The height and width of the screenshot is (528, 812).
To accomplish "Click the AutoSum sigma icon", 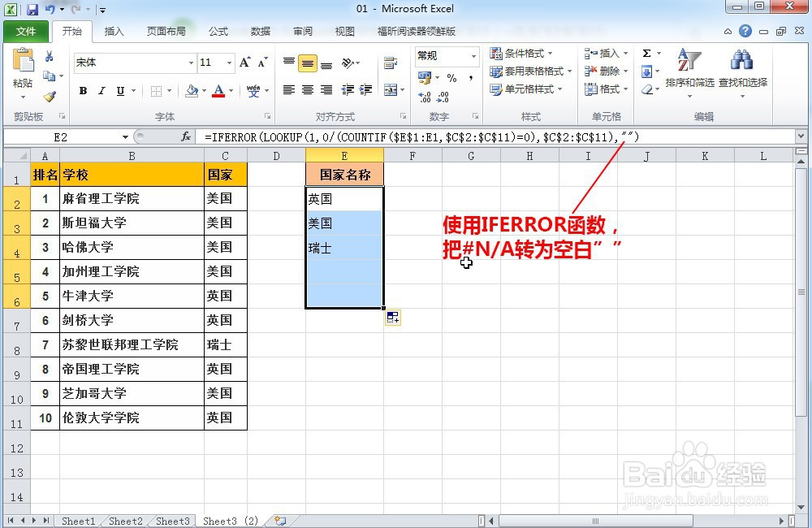I will (647, 54).
